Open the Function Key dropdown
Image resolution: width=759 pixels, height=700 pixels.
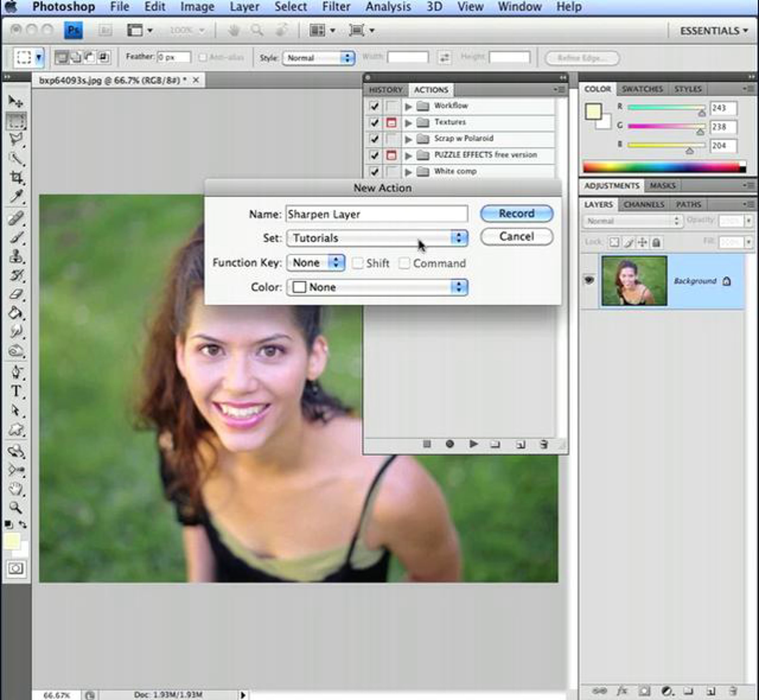316,263
